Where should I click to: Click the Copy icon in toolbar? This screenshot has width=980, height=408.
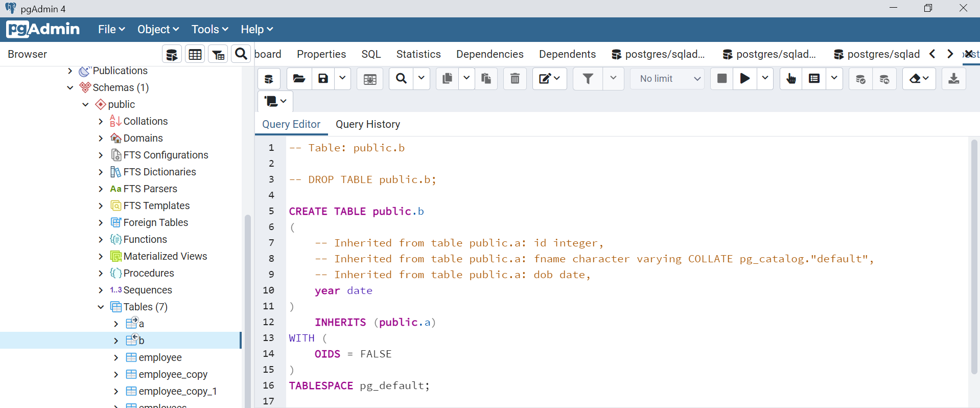(447, 79)
